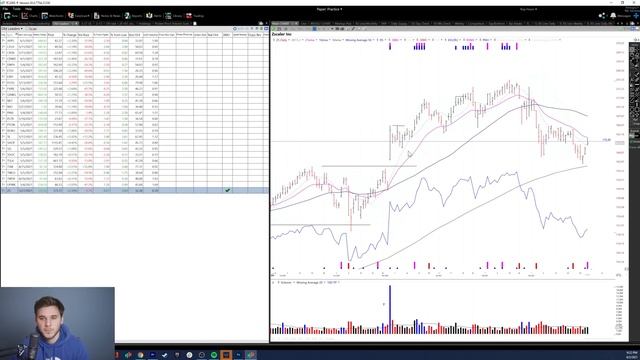Open Reports from the toolbar
This screenshot has width=640, height=360.
click(133, 16)
